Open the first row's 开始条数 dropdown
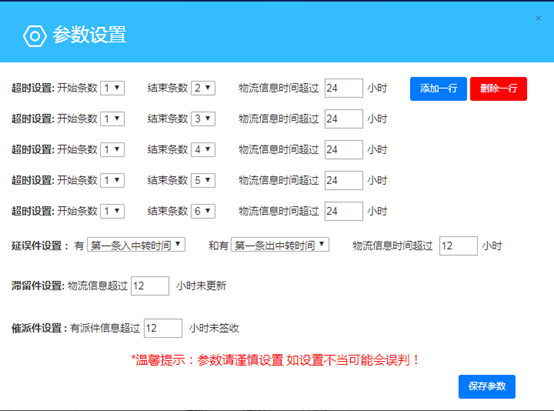 coord(112,88)
